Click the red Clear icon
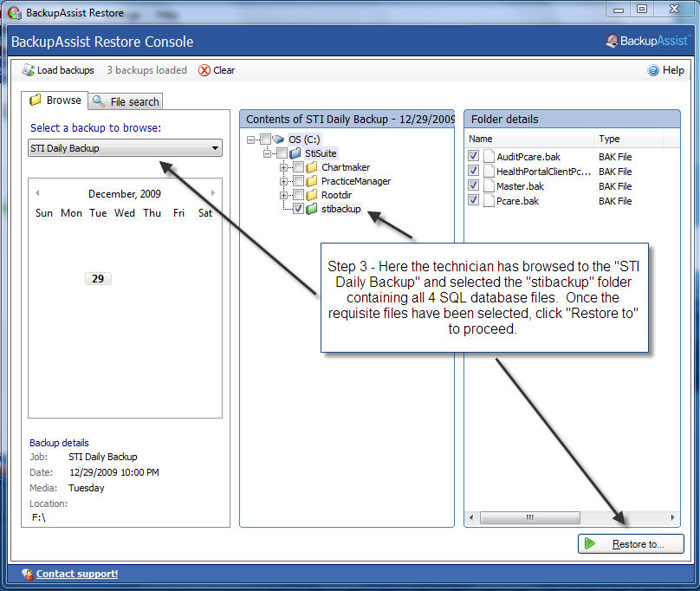Image resolution: width=700 pixels, height=591 pixels. pos(204,70)
